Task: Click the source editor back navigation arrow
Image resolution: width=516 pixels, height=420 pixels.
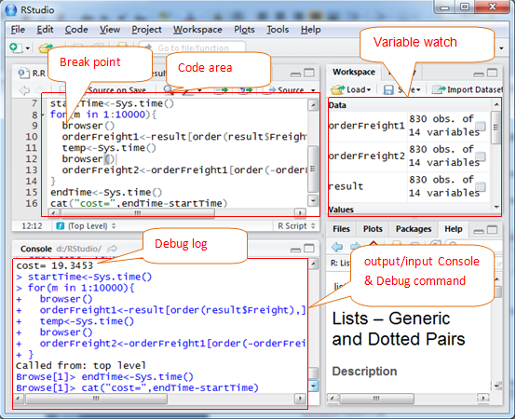Action: (x=24, y=89)
